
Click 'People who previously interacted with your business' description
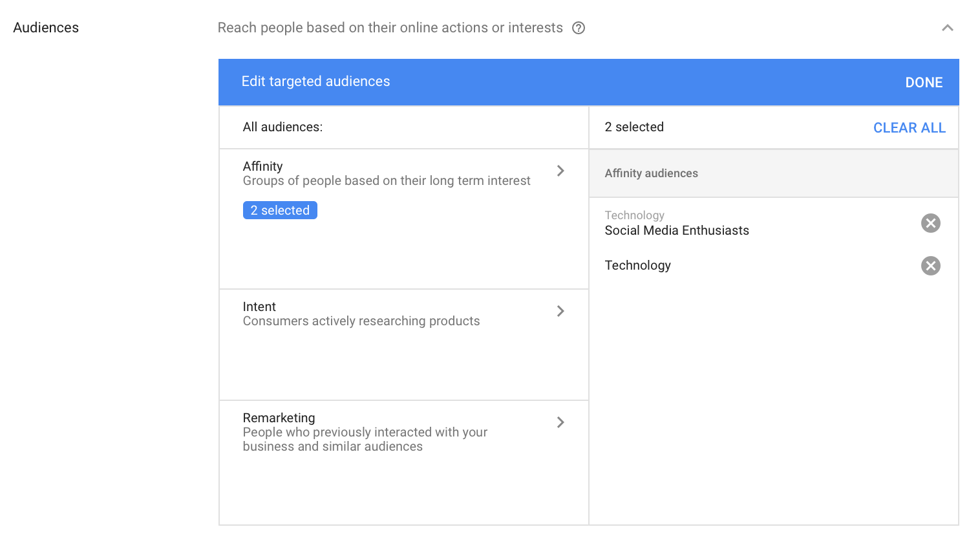(x=365, y=439)
